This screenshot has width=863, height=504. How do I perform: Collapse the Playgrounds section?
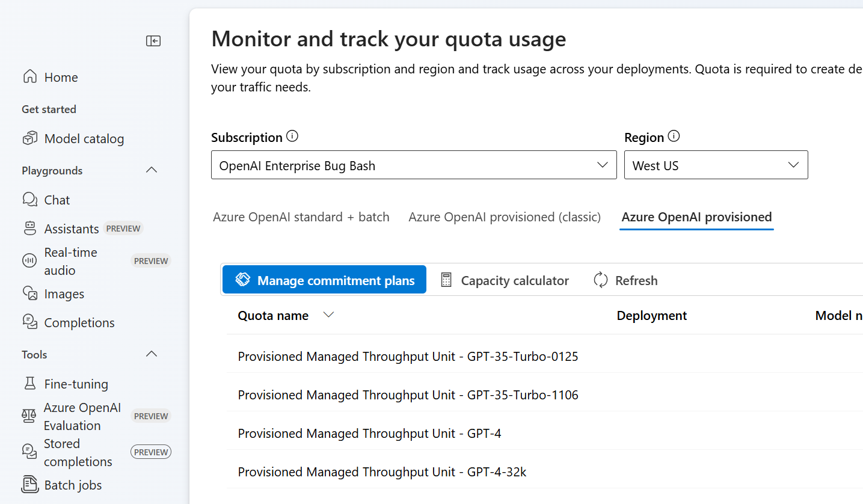coord(152,170)
